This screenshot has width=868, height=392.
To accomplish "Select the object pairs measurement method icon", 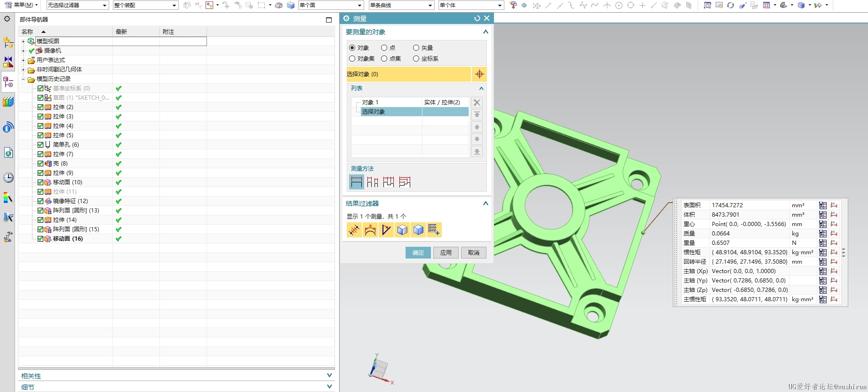I will [x=373, y=182].
